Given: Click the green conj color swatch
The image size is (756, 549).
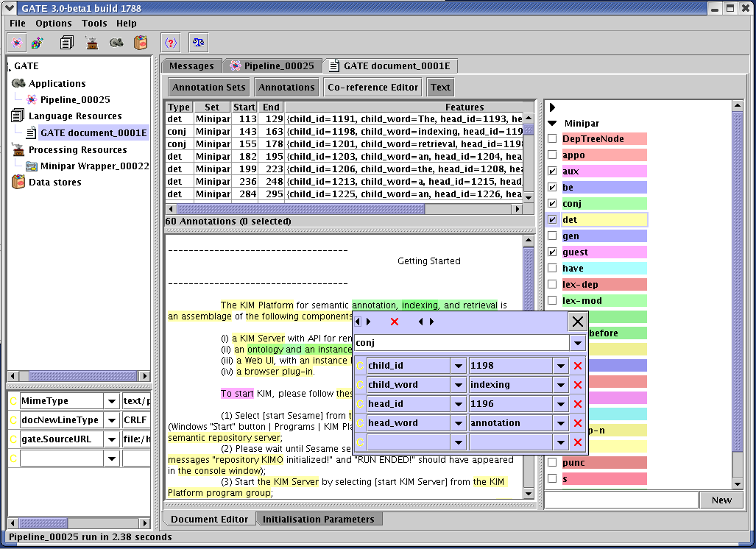Looking at the screenshot, I should 604,203.
